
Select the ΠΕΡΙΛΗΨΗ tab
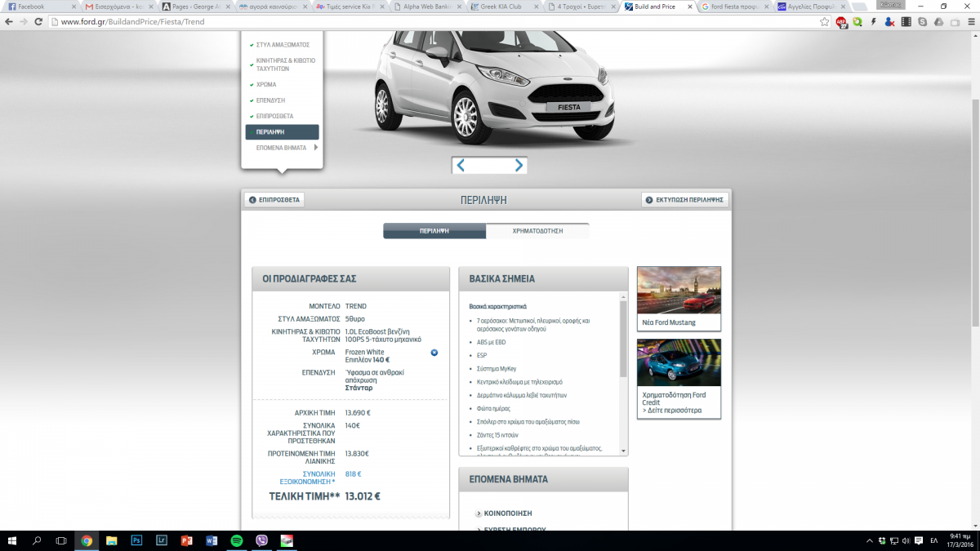click(x=434, y=231)
